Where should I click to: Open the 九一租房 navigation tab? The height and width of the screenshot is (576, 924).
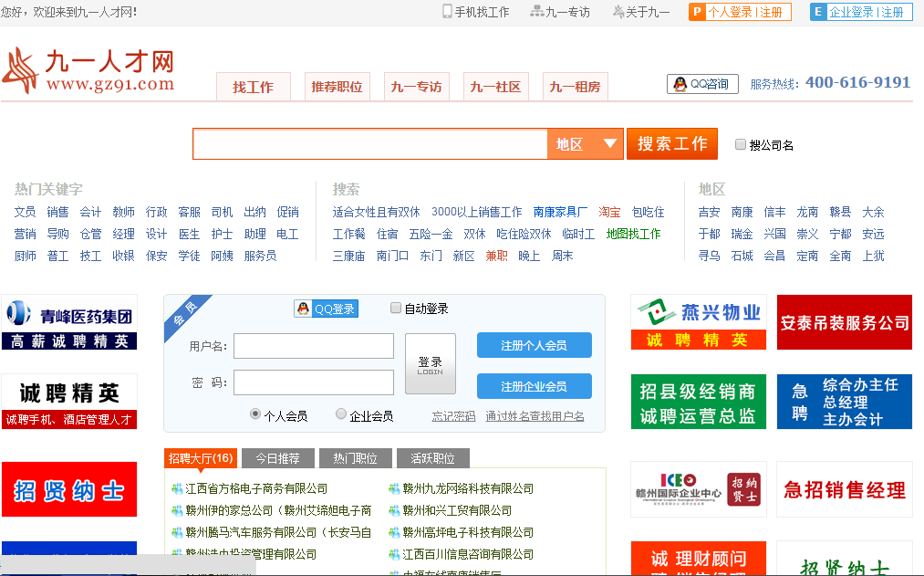pyautogui.click(x=576, y=88)
